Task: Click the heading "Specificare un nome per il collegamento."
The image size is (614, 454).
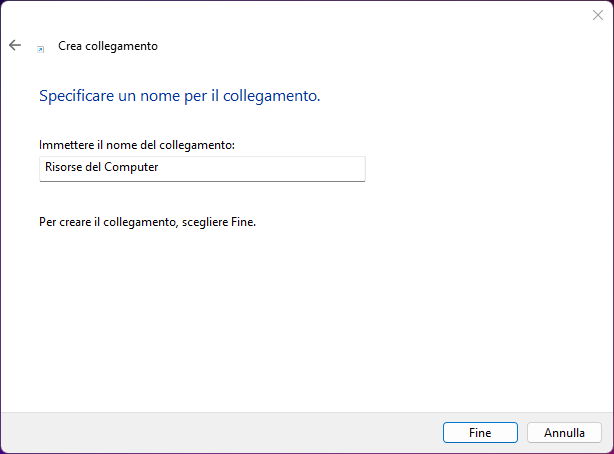Action: pos(179,97)
